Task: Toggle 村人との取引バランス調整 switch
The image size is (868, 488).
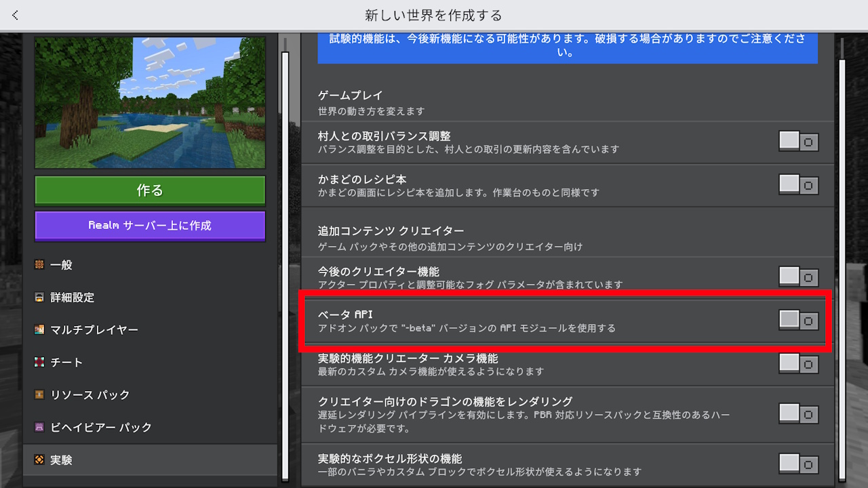Action: 798,142
